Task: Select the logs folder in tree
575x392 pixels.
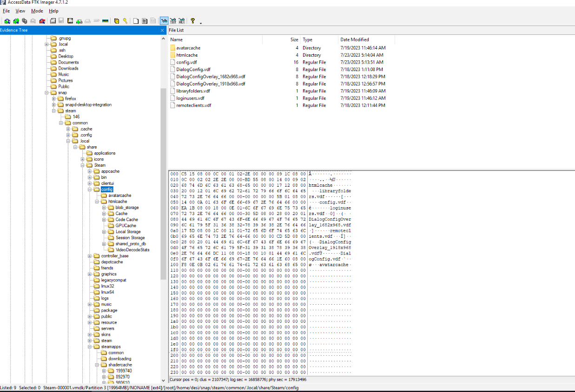Action: tap(105, 298)
